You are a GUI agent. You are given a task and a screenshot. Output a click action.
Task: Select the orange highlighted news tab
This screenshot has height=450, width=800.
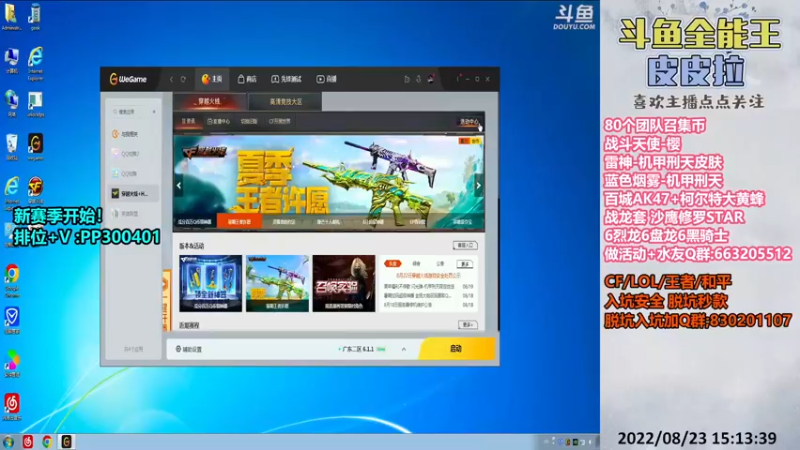point(392,264)
